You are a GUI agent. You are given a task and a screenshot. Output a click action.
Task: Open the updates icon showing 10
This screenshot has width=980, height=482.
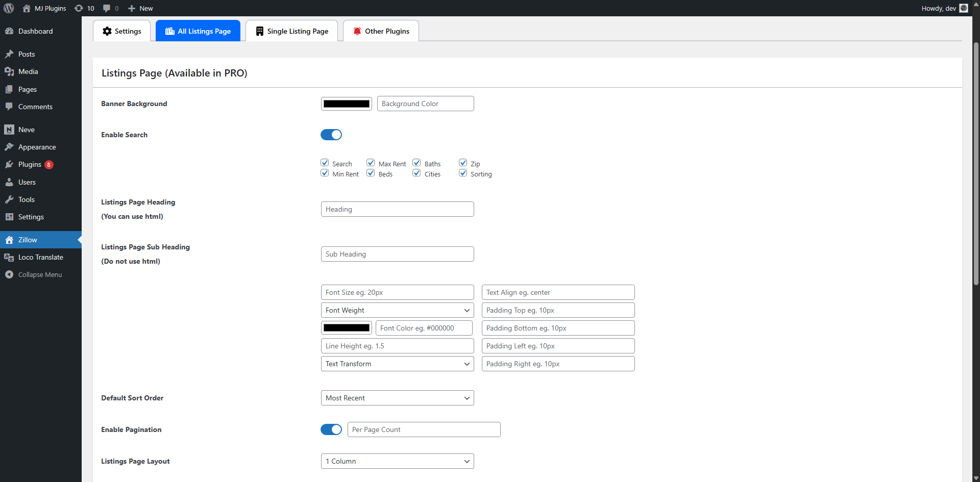click(79, 8)
